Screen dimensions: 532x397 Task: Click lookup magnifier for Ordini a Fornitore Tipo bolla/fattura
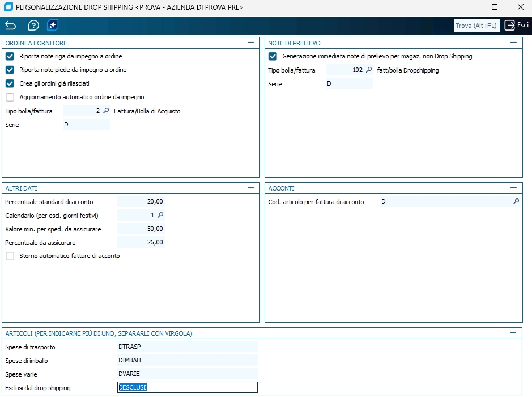[106, 111]
